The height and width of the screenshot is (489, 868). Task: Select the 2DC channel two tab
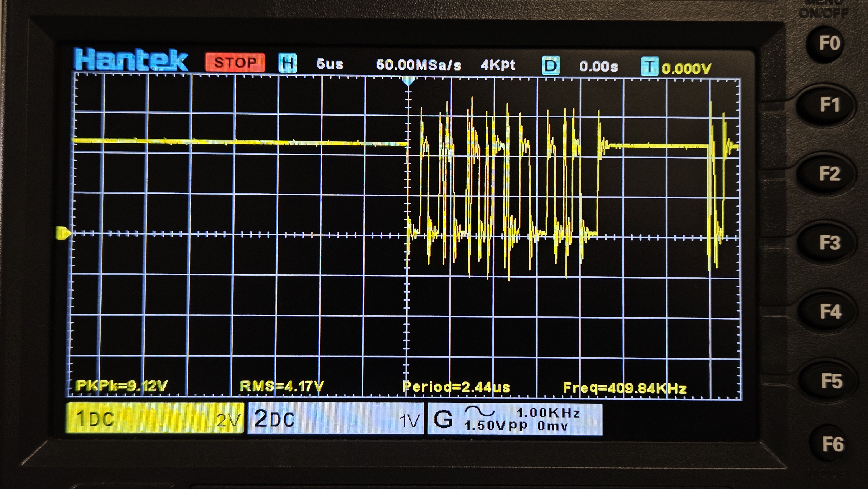click(x=335, y=418)
